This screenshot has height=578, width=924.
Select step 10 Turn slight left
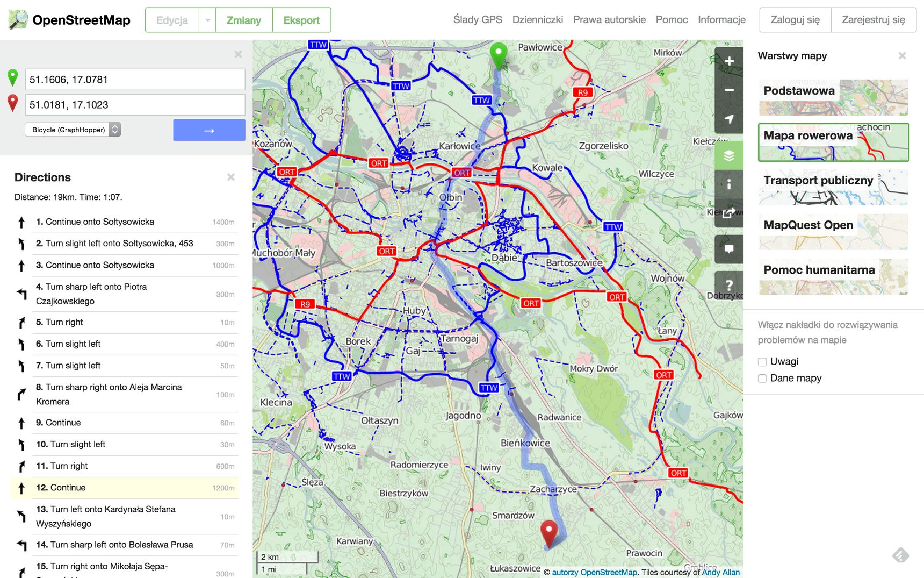125,445
